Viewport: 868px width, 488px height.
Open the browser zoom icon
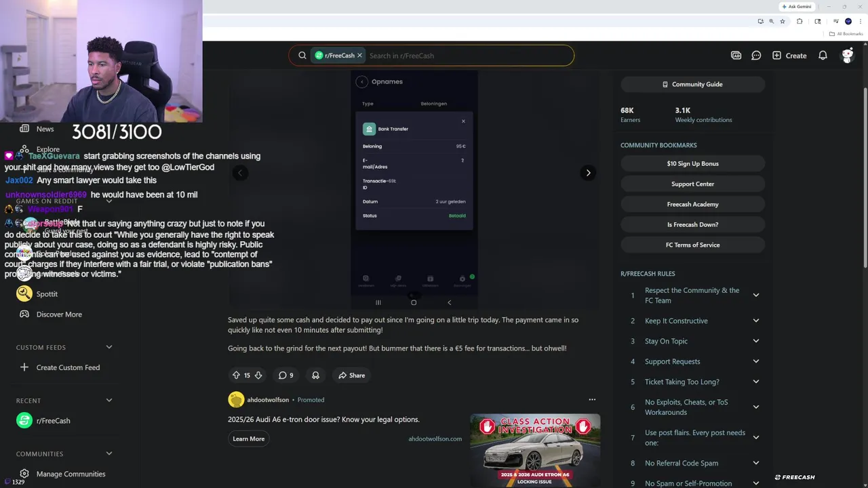[x=771, y=21]
